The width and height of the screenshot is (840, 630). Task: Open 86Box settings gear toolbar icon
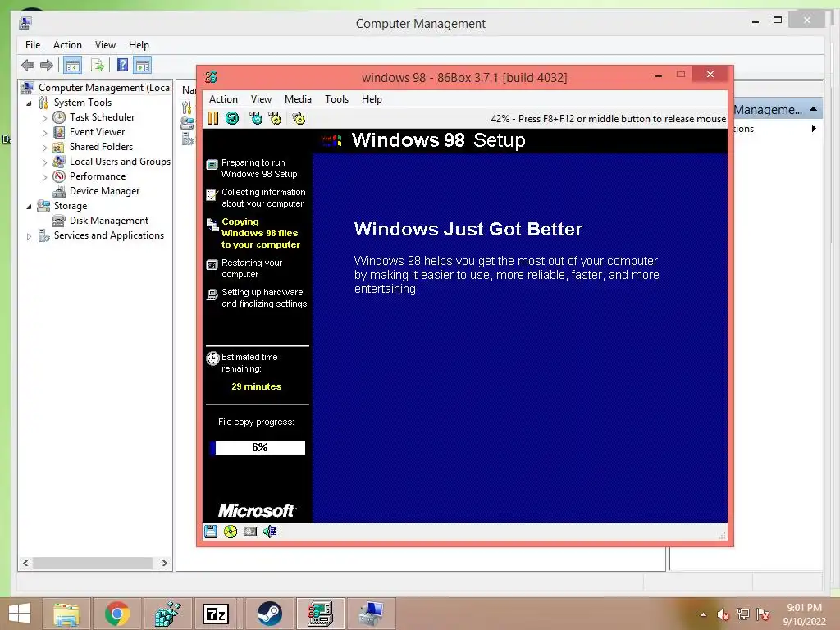click(x=299, y=118)
